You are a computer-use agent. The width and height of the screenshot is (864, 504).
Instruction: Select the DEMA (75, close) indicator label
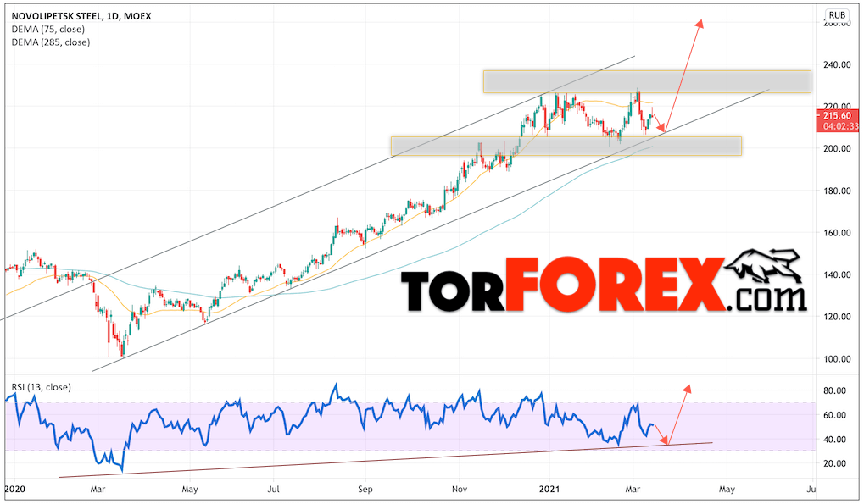[x=48, y=29]
